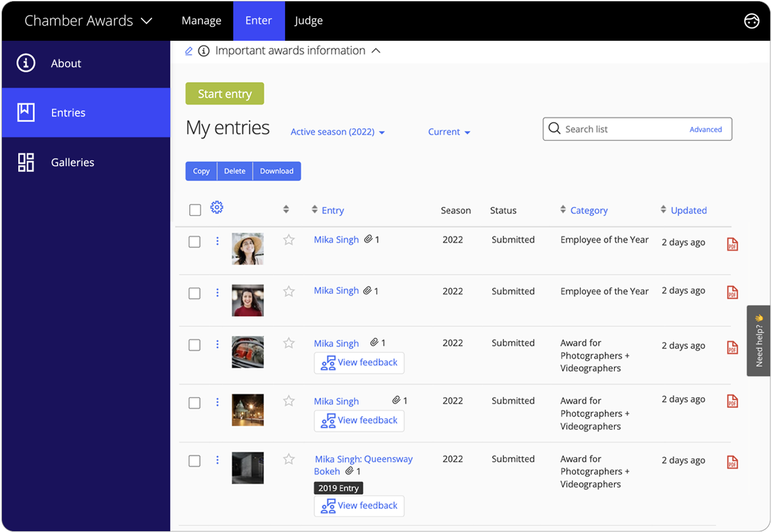Screen dimensions: 771x532
Task: Download PDF for the first entry
Action: click(x=732, y=244)
